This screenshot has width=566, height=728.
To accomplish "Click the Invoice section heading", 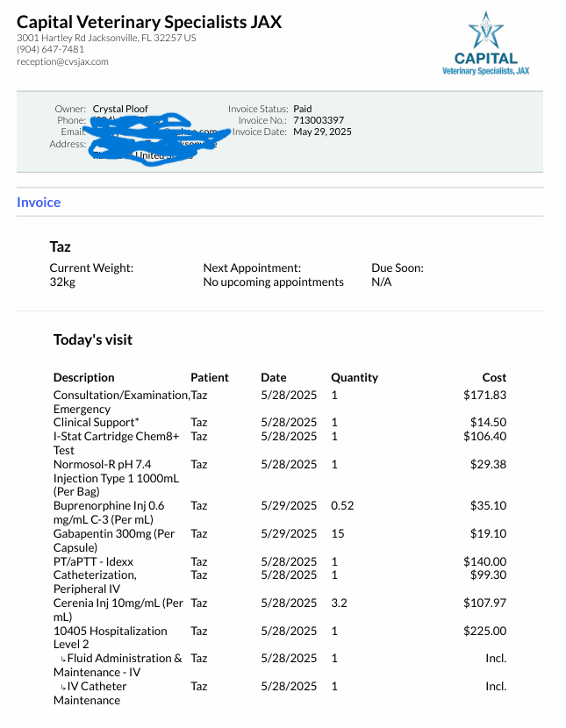I will pos(39,203).
